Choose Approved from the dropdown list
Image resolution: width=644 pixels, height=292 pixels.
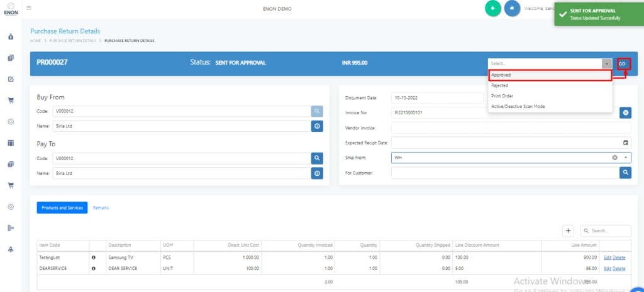click(x=550, y=75)
